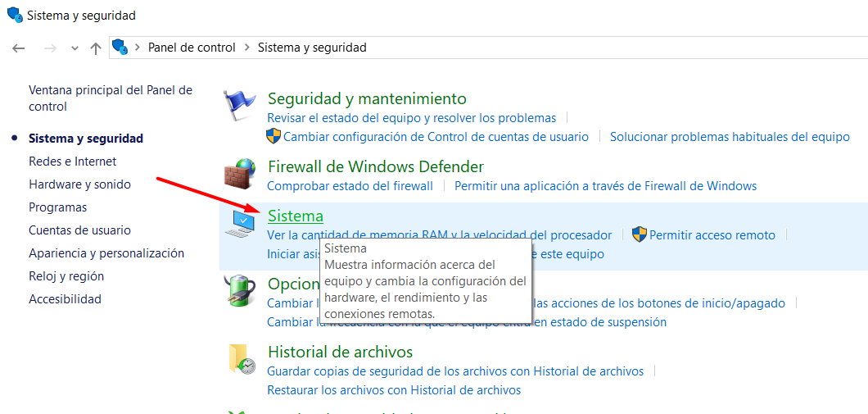Open Redes e Internet category

point(73,162)
